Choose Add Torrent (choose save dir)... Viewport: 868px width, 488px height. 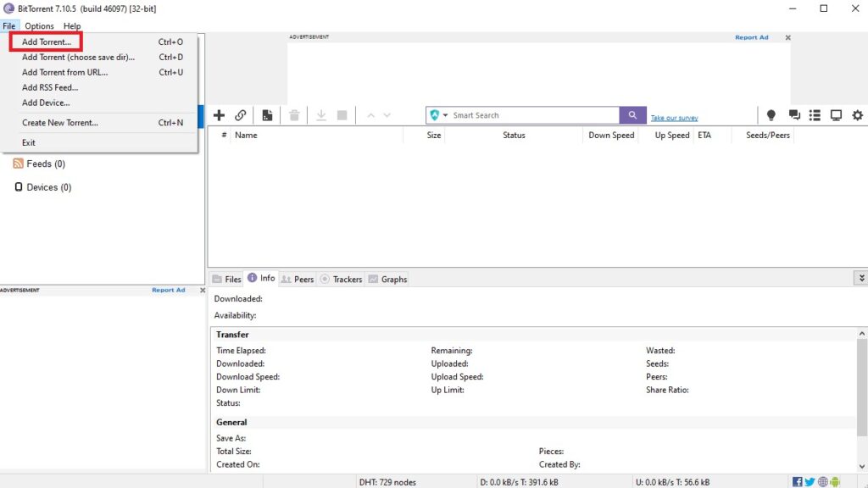pyautogui.click(x=100, y=57)
